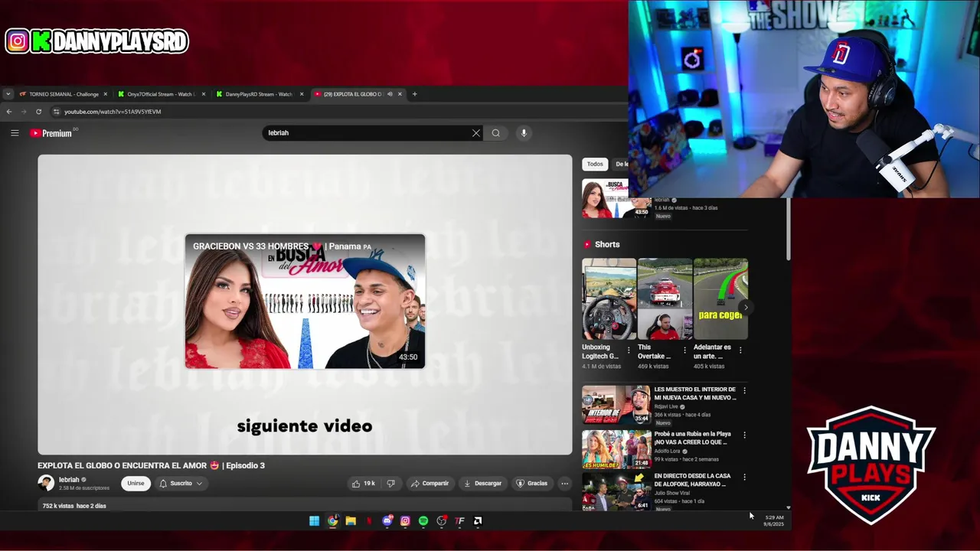Select the Todos filter chip
980x551 pixels.
(595, 164)
